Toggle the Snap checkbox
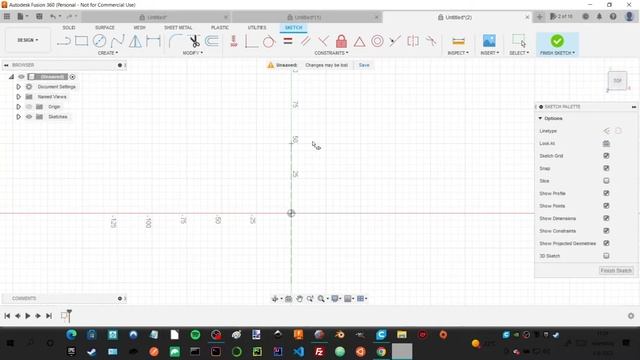Image resolution: width=640 pixels, height=360 pixels. click(606, 168)
